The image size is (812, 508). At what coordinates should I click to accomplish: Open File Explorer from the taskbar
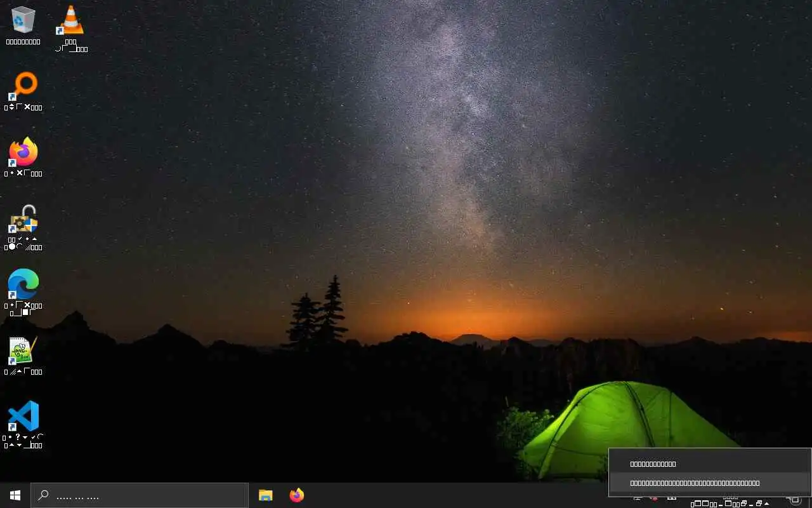click(266, 495)
